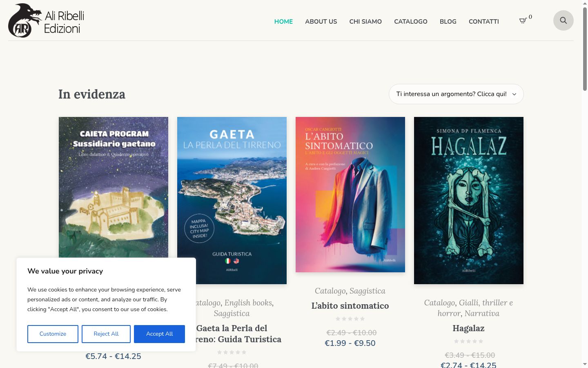Click the 'In evidenza' heading
588x368 pixels.
[x=92, y=94]
